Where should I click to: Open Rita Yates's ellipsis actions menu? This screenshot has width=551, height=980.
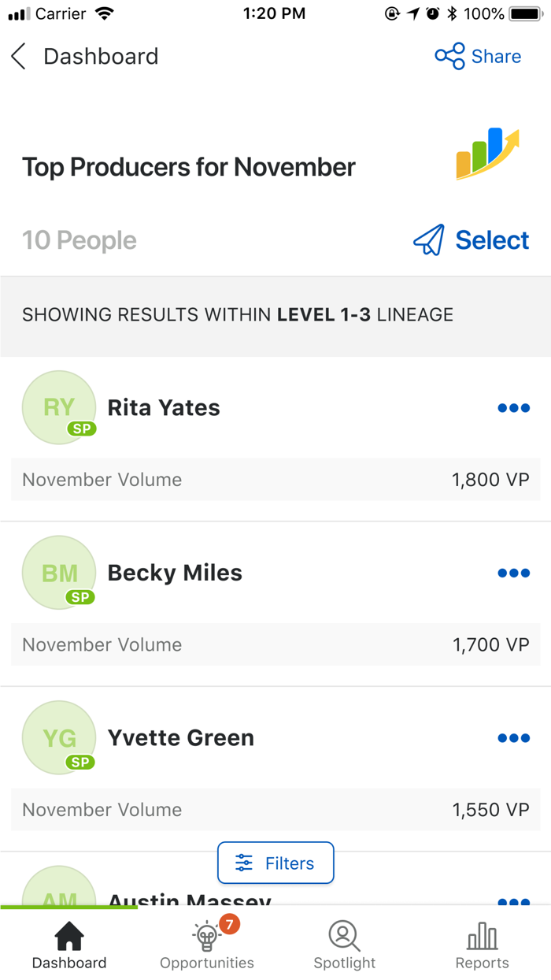(513, 407)
